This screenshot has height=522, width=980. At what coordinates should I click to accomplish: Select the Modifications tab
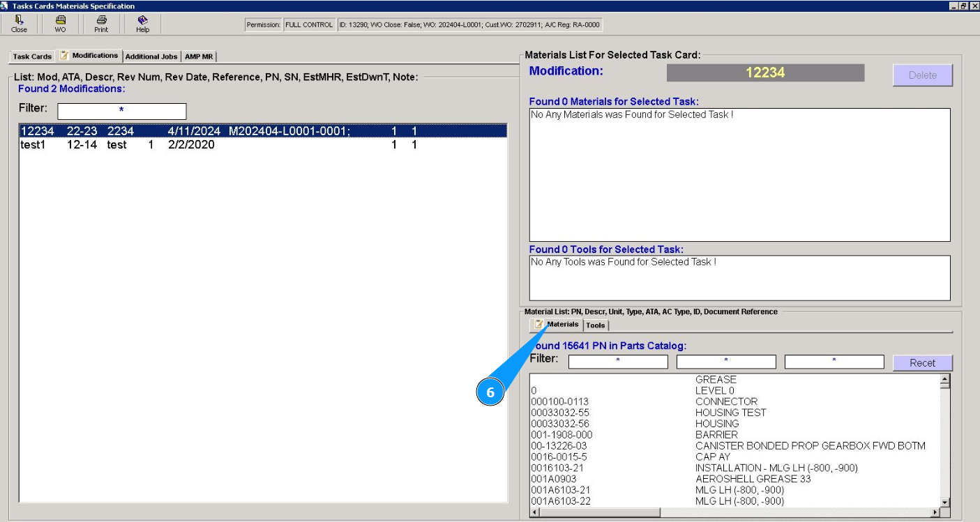tap(90, 56)
